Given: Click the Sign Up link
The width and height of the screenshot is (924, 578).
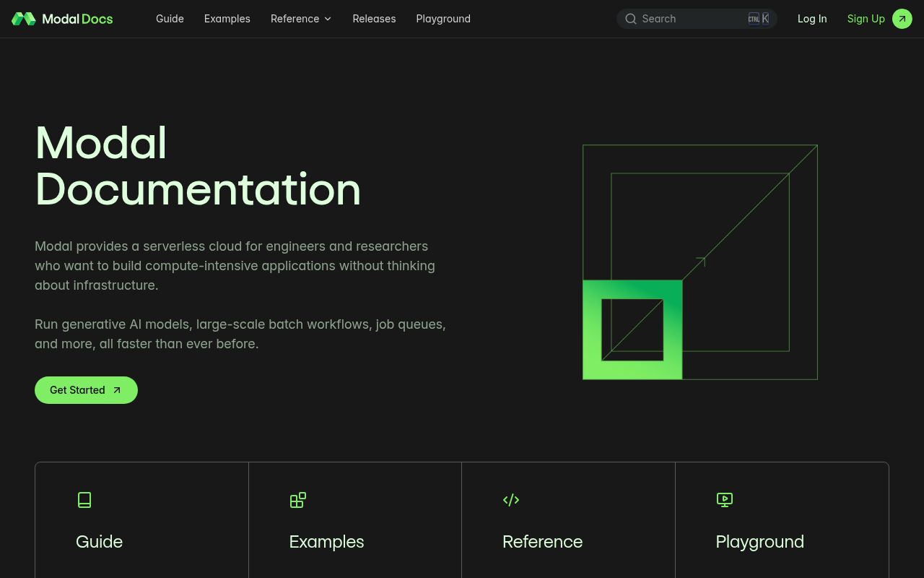Looking at the screenshot, I should [x=866, y=19].
